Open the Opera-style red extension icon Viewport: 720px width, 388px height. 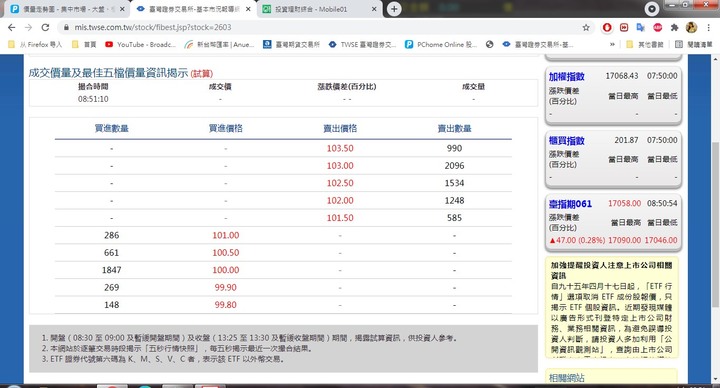point(607,28)
